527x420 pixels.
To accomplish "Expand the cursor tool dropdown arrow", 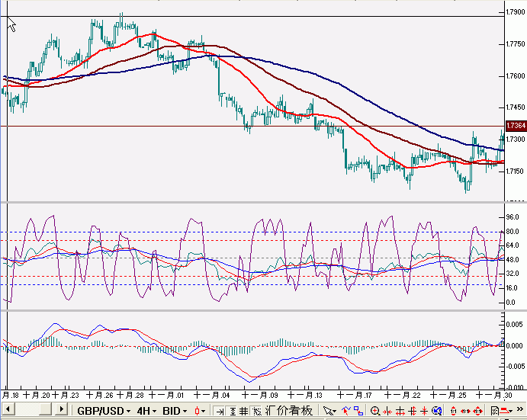I will coord(335,412).
